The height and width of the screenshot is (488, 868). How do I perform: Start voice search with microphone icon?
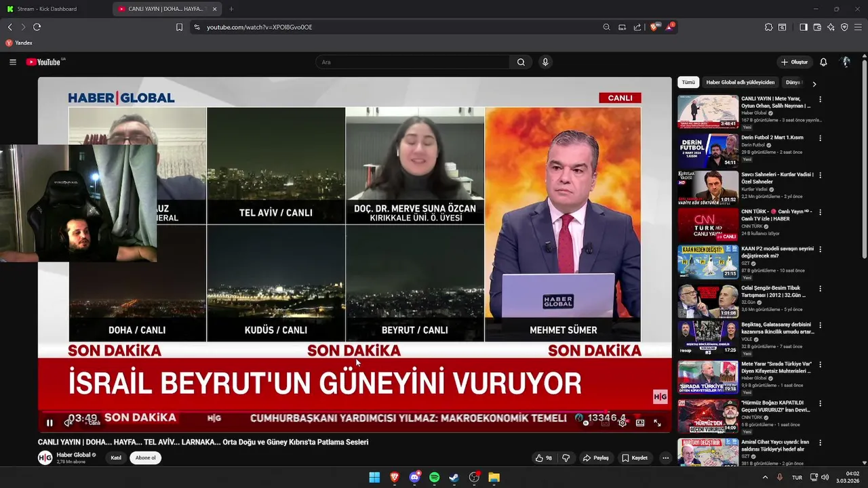coord(545,62)
